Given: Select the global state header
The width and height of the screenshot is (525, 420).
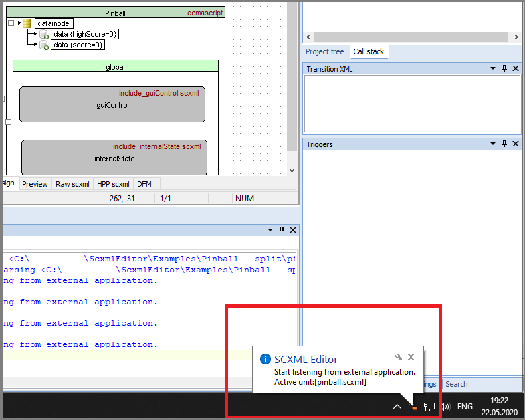Looking at the screenshot, I should (x=116, y=66).
